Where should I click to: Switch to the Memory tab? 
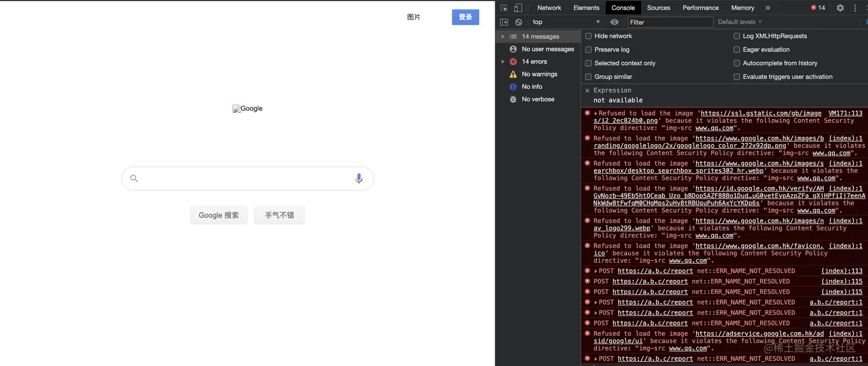(742, 8)
